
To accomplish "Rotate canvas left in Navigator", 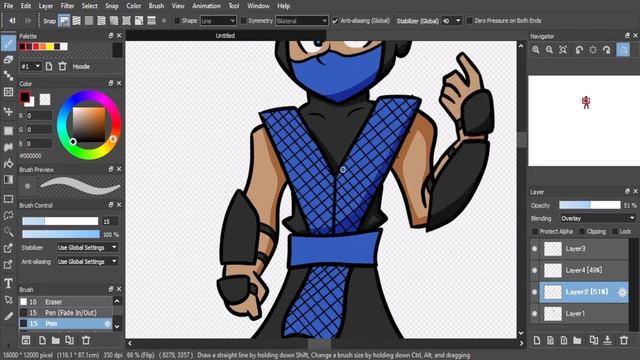I will pyautogui.click(x=579, y=50).
